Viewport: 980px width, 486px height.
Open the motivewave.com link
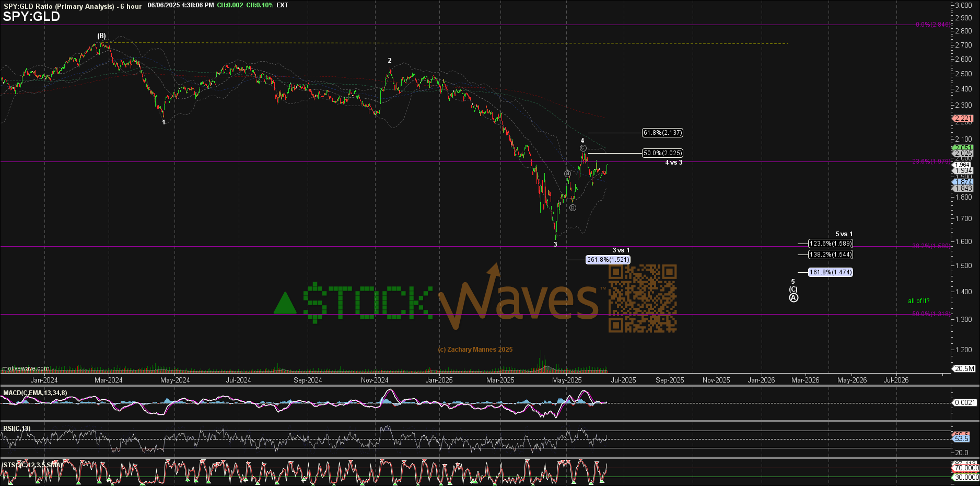[x=26, y=368]
